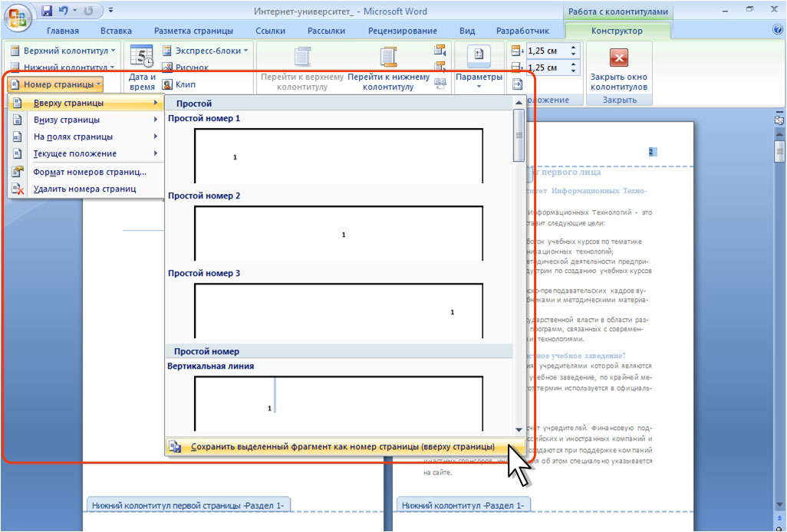Open Экспресс-блоки dropdown

(x=206, y=51)
